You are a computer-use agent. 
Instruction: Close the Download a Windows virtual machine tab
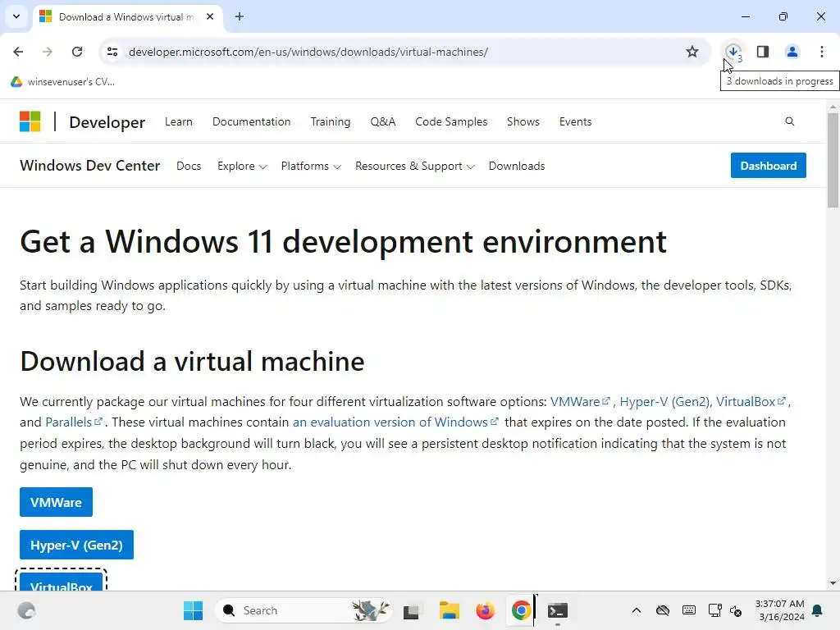(x=210, y=16)
